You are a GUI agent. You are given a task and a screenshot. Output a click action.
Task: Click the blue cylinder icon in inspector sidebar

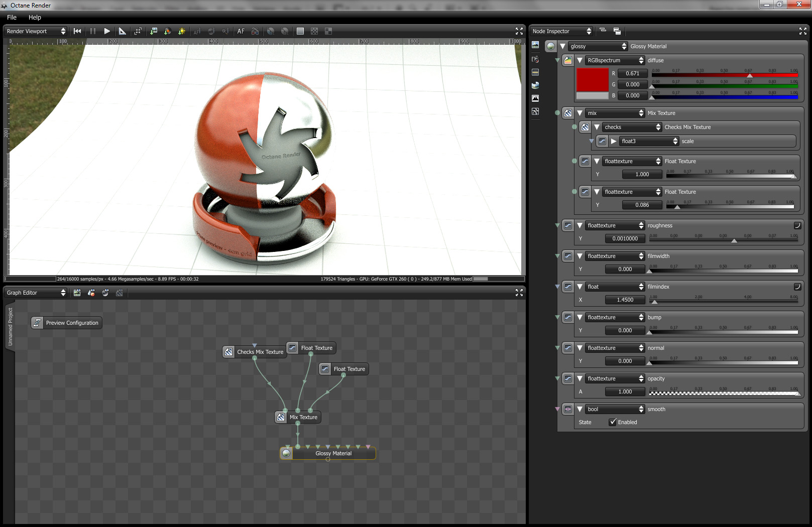click(535, 85)
